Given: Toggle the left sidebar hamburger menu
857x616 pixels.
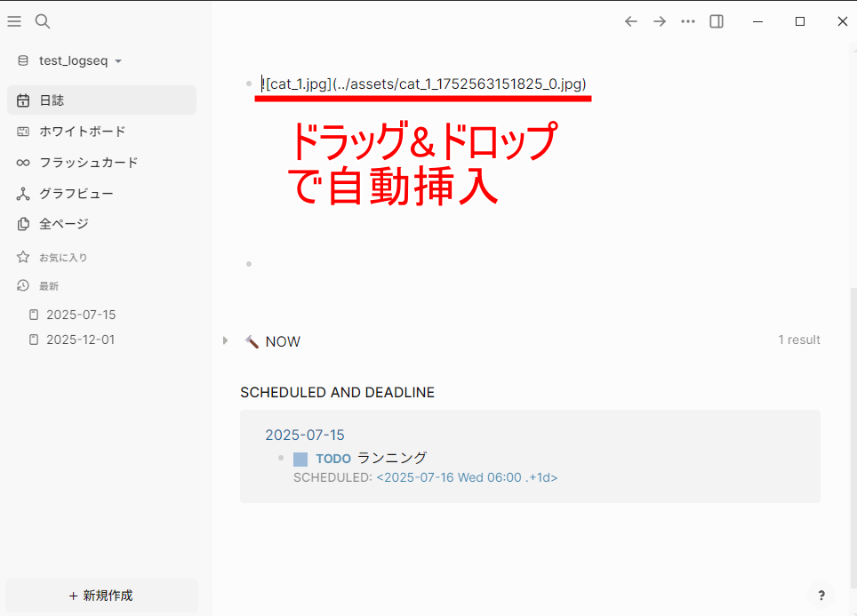Looking at the screenshot, I should pos(14,21).
